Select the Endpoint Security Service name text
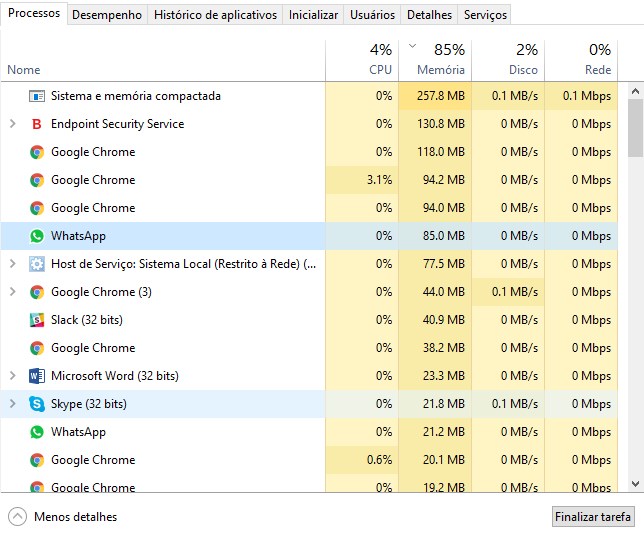 117,124
